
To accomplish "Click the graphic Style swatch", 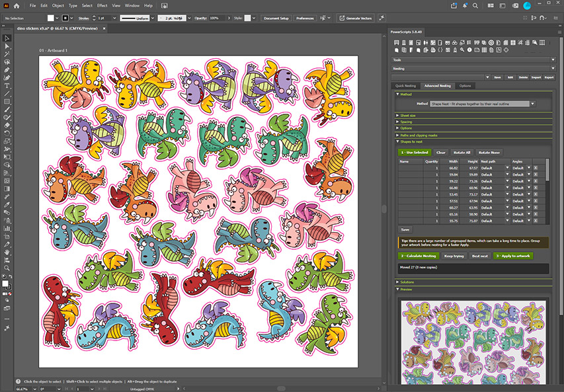I will 247,18.
